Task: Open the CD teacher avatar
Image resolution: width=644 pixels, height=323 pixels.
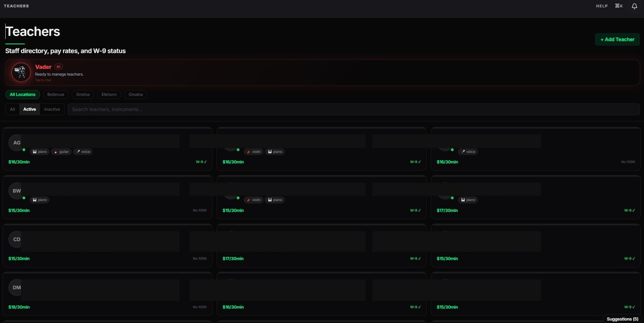Action: [x=16, y=239]
